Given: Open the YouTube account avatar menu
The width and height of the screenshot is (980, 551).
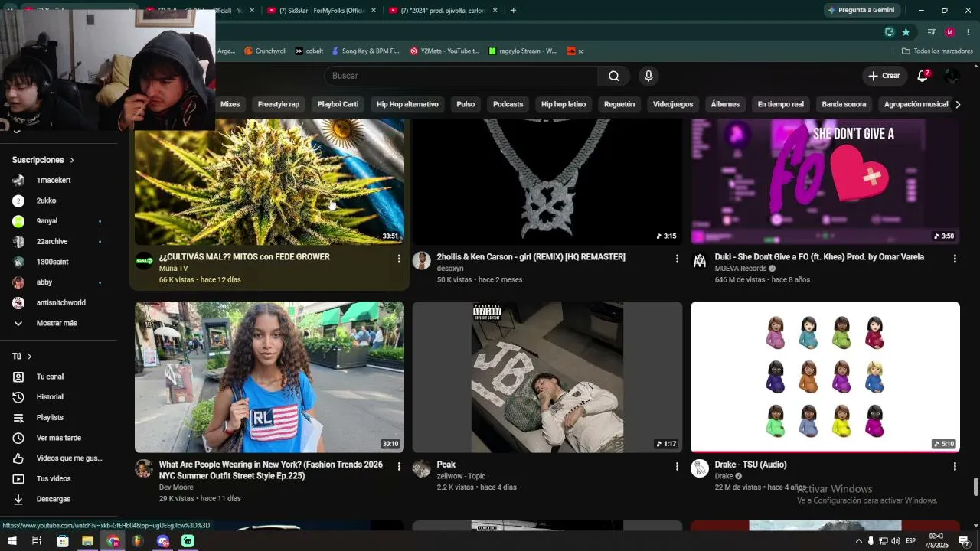Looking at the screenshot, I should pyautogui.click(x=952, y=76).
